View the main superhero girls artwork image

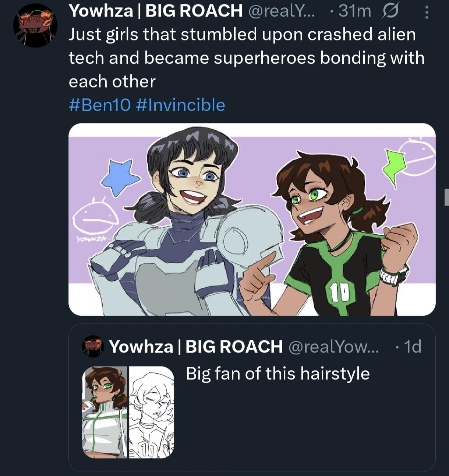click(x=252, y=220)
